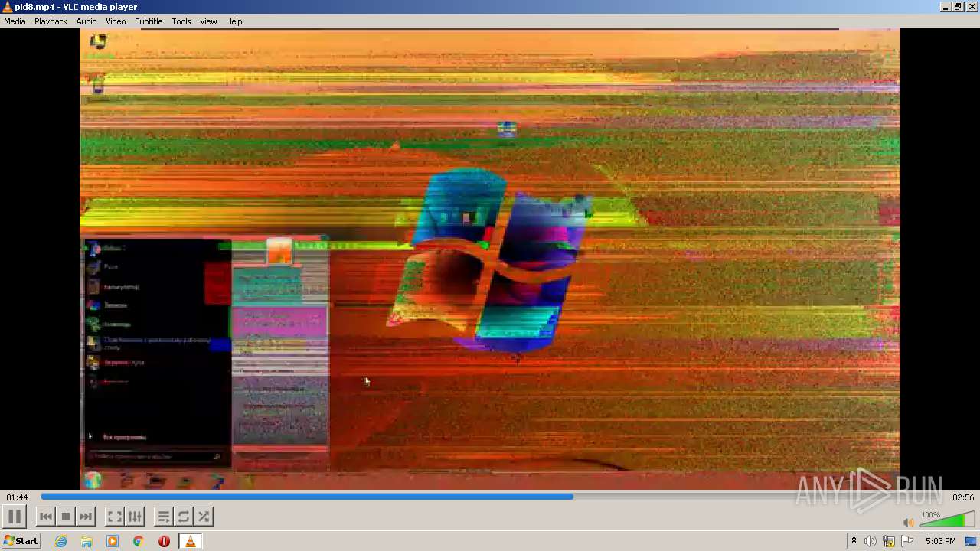
Task: Open the Playback menu
Action: tap(51, 21)
